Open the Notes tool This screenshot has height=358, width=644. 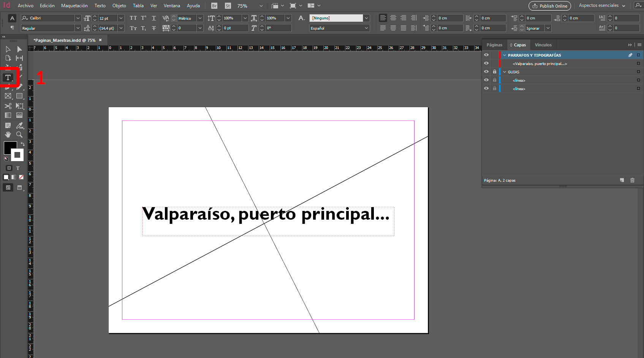[x=8, y=125]
